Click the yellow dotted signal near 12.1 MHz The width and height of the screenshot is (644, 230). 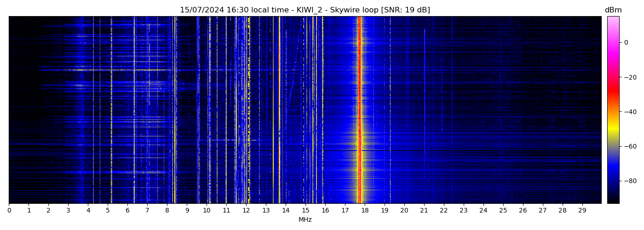pos(249,110)
